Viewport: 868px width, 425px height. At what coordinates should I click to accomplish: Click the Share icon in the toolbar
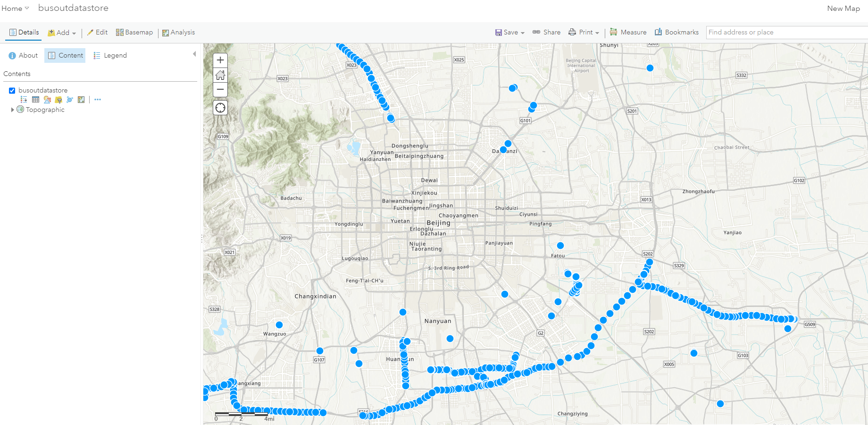coord(546,32)
